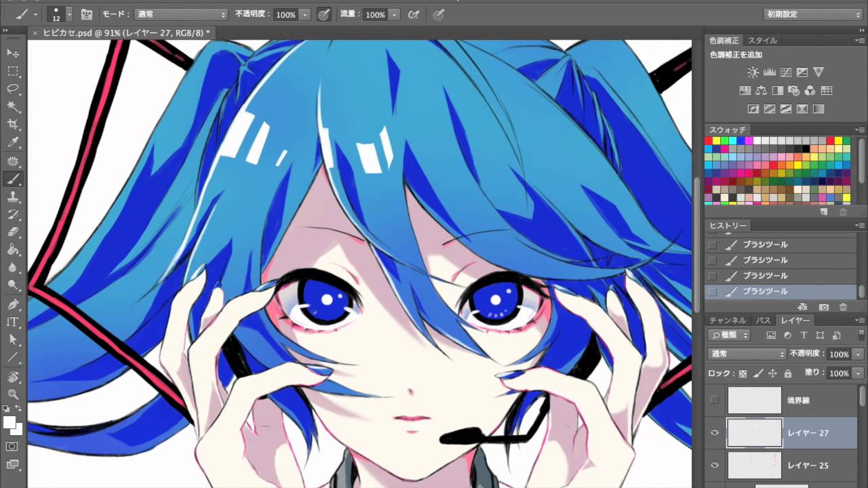Select the Path Selection tool
The width and height of the screenshot is (868, 488).
coord(13,340)
